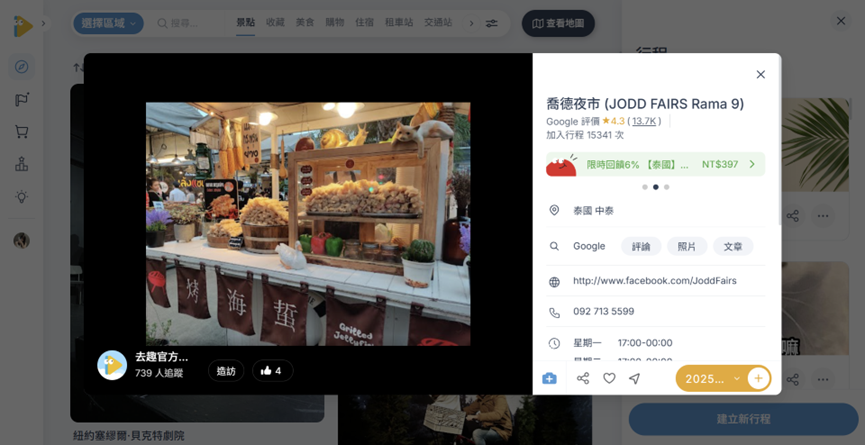Click the app logo at top left
The height and width of the screenshot is (445, 865).
[23, 26]
